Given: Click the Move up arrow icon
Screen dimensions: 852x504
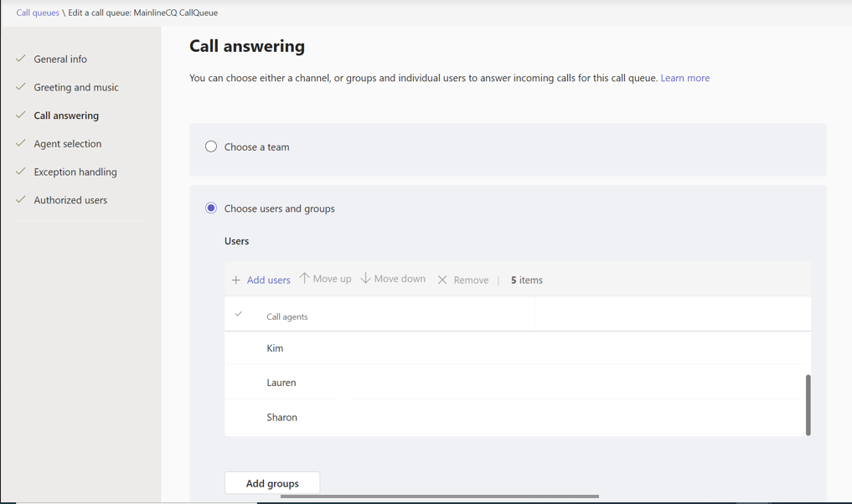Looking at the screenshot, I should click(x=303, y=278).
